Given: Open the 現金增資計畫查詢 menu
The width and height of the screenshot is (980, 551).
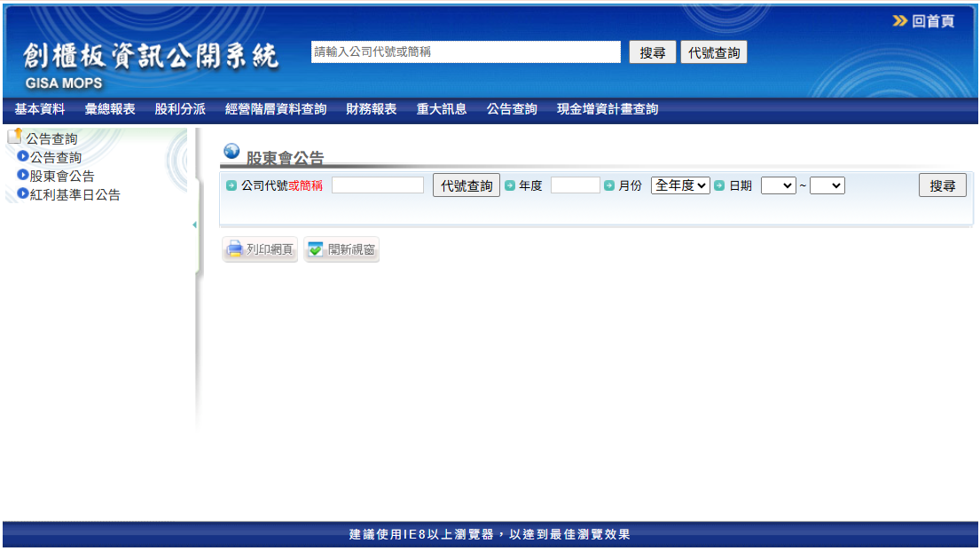Looking at the screenshot, I should [x=608, y=109].
